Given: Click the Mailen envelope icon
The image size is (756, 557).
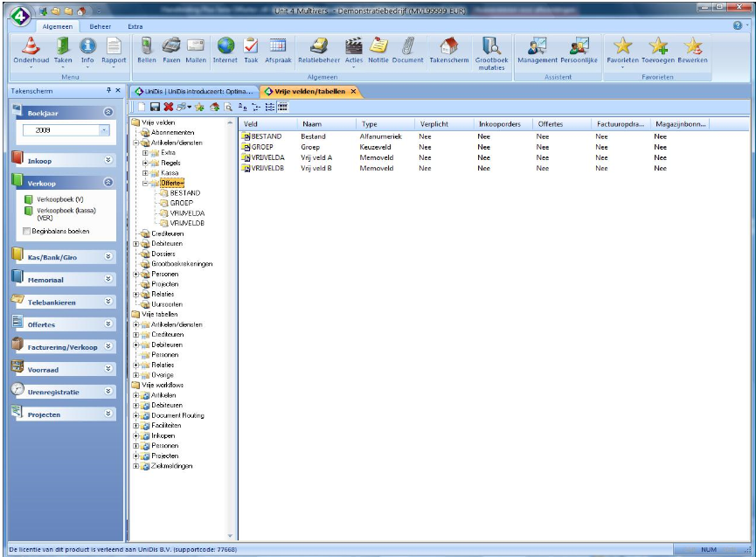Looking at the screenshot, I should coord(196,46).
